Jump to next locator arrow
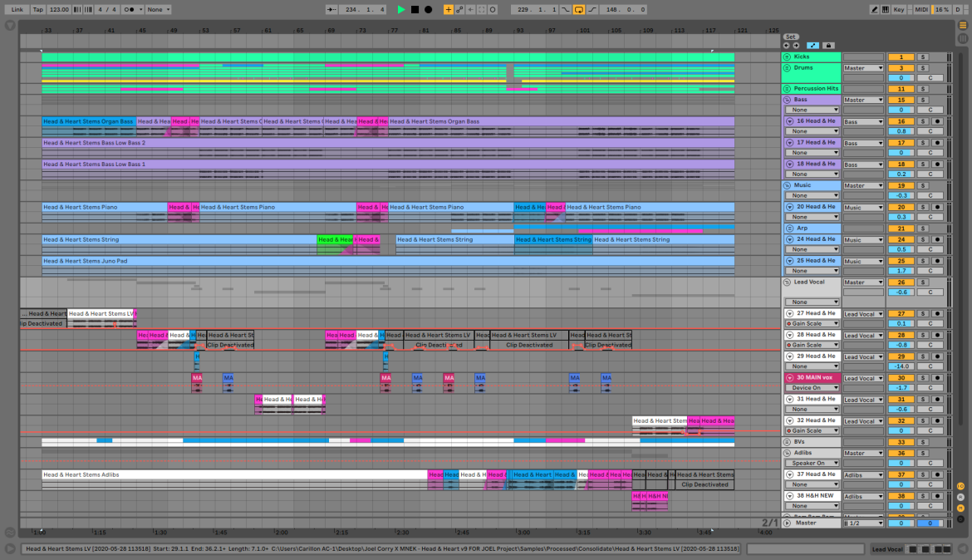This screenshot has height=560, width=972. click(796, 45)
